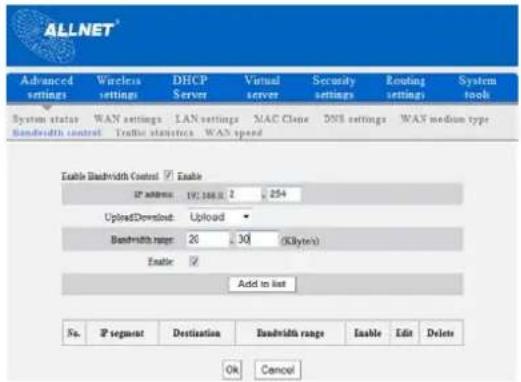Click the IP address end field containing 254

point(285,194)
